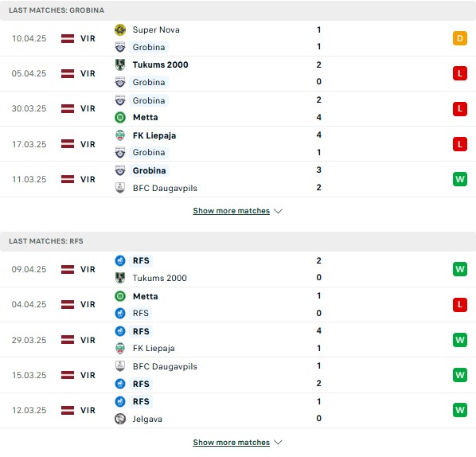Click the red L badge for Tukums 2000 match
Screen dimensions: 476x457
(x=459, y=73)
